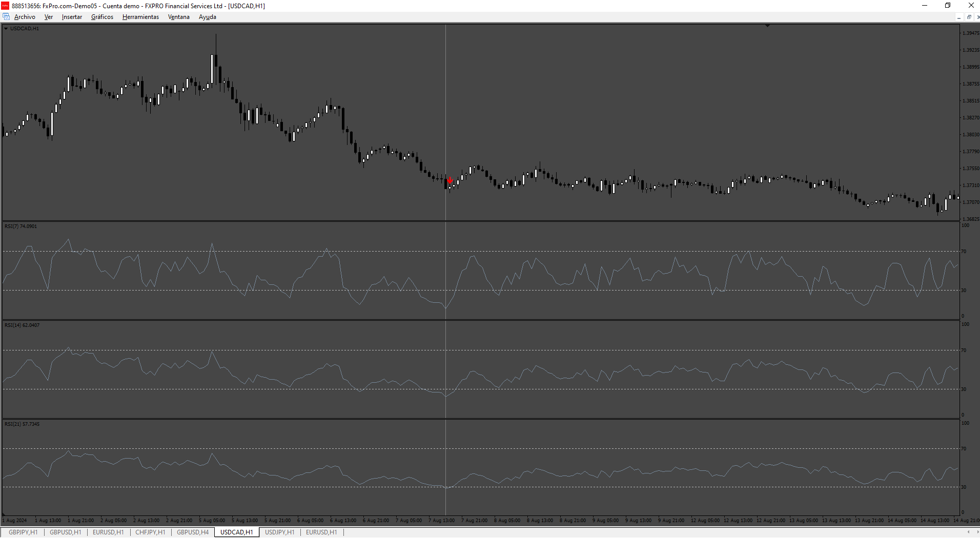Restore down the inner chart window
Image resolution: width=980 pixels, height=538 pixels.
969,17
